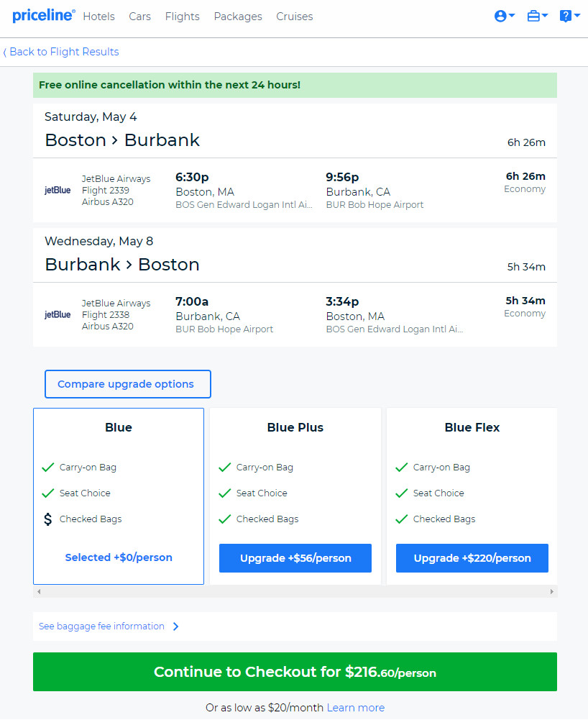Open the Cruises navigation link
The image size is (588, 720).
pos(294,17)
